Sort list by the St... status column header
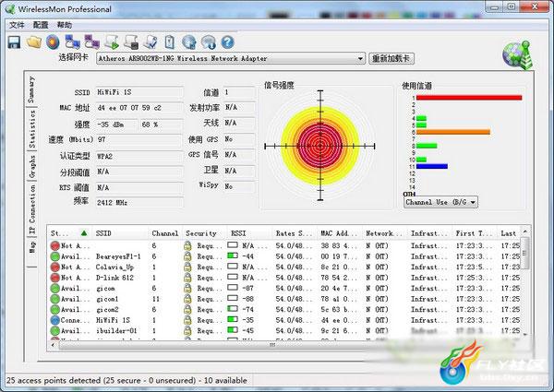The image size is (554, 392). click(x=69, y=233)
